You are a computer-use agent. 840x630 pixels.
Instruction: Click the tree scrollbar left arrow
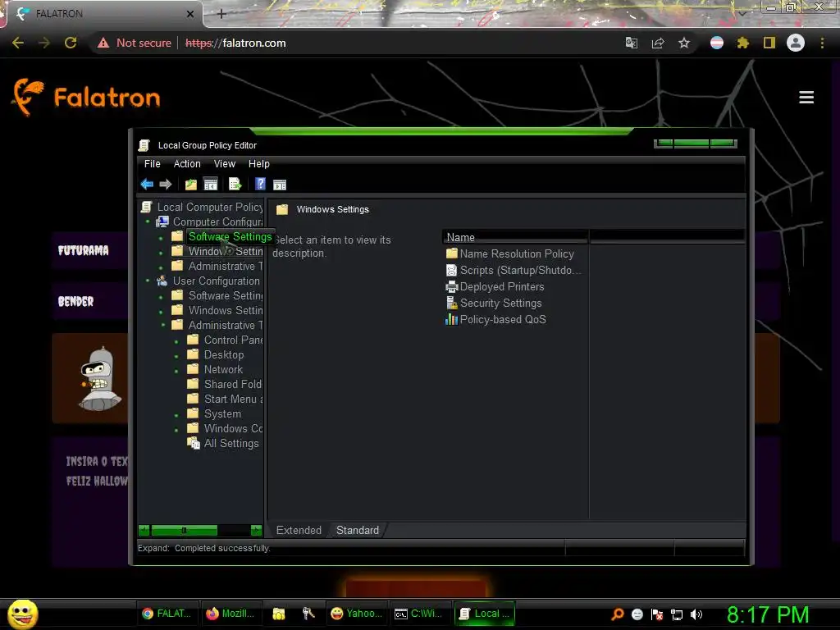coord(144,531)
